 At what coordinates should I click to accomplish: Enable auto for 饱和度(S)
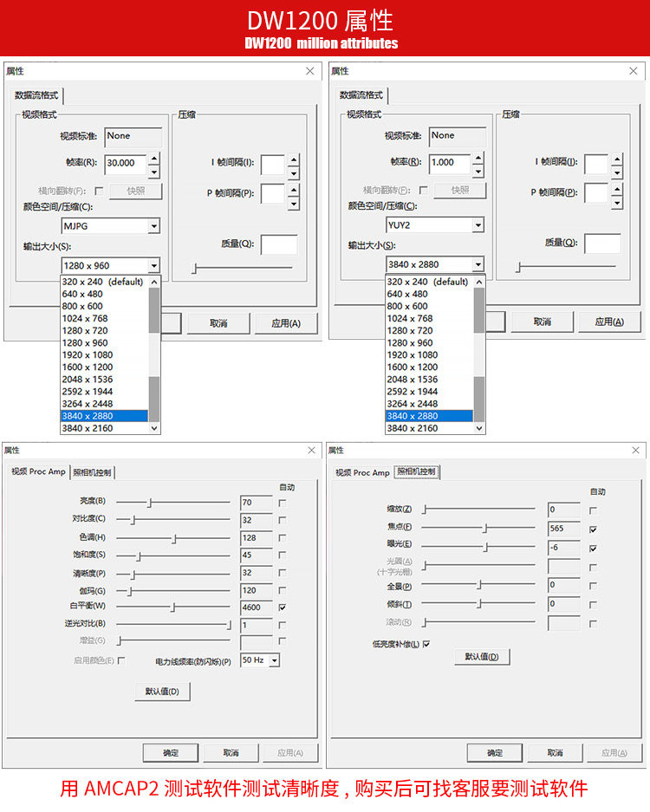[x=283, y=555]
